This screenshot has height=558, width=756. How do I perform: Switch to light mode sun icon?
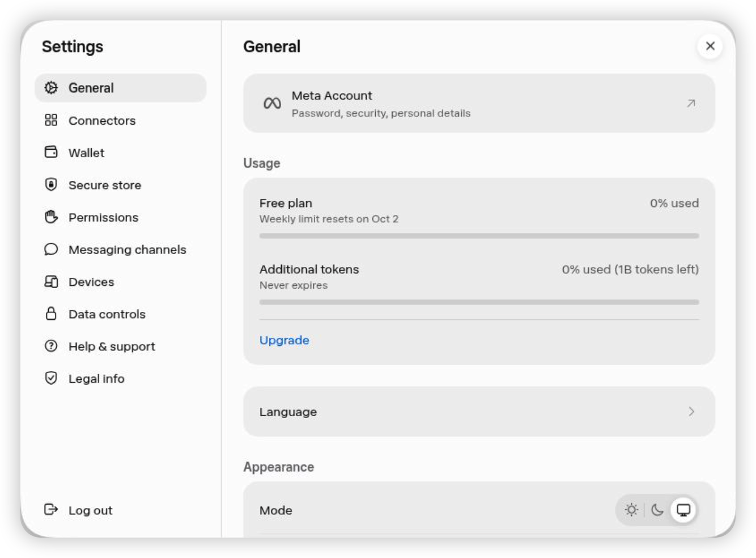click(631, 510)
